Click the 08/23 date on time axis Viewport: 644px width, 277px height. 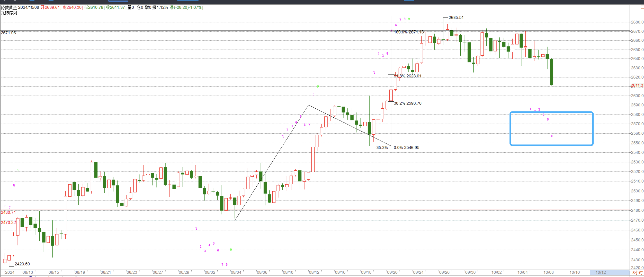132,272
